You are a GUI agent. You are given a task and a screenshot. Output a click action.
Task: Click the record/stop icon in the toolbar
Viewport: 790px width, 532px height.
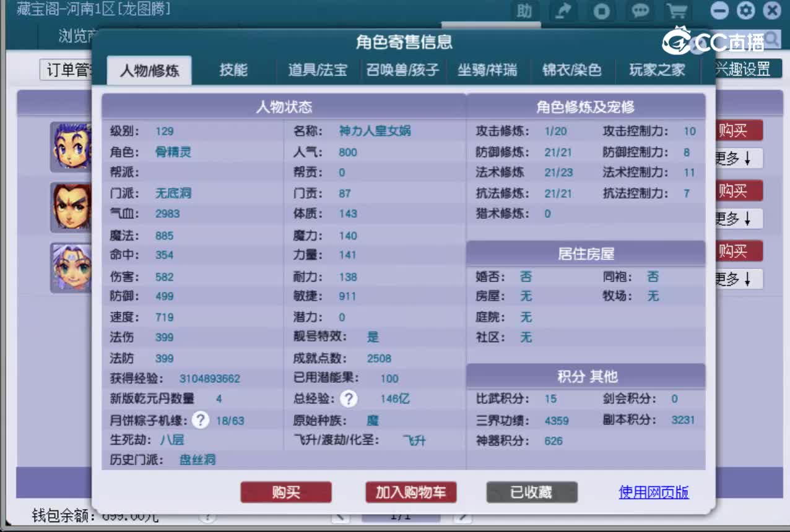click(601, 11)
